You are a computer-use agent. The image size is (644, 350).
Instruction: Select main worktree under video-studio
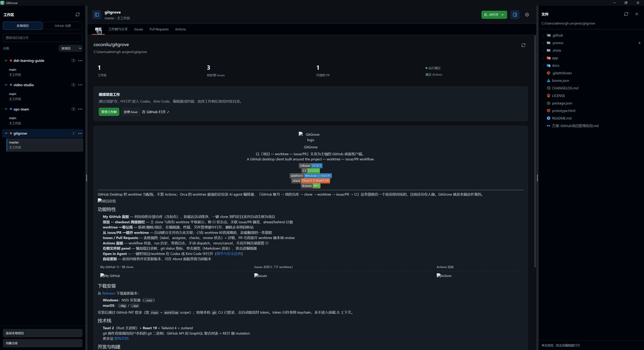[x=44, y=96]
